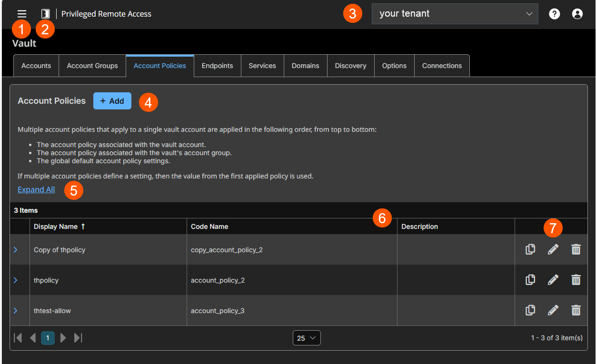This screenshot has height=364, width=596.
Task: Click the Expand All link
Action: [36, 189]
